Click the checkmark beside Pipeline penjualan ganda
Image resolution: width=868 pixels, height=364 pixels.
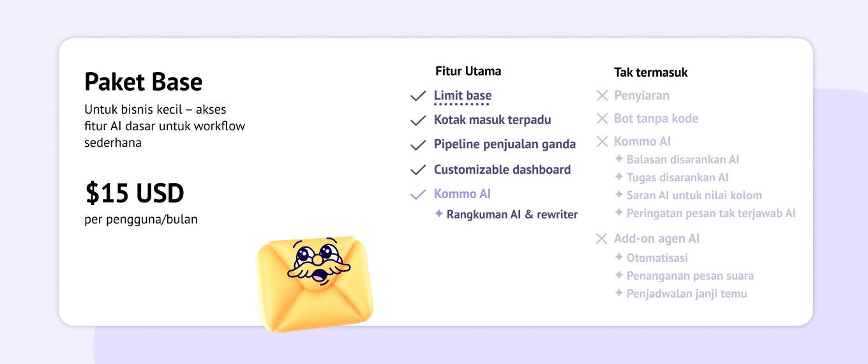(418, 145)
